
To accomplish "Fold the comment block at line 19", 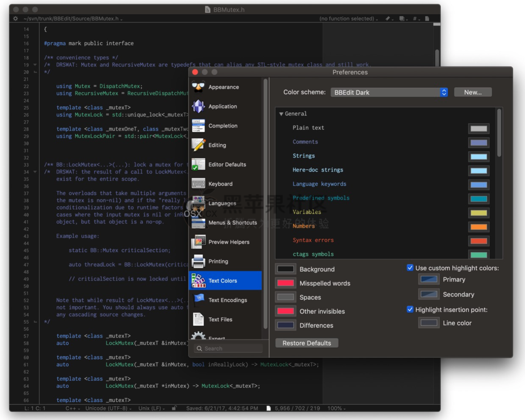I will click(35, 65).
